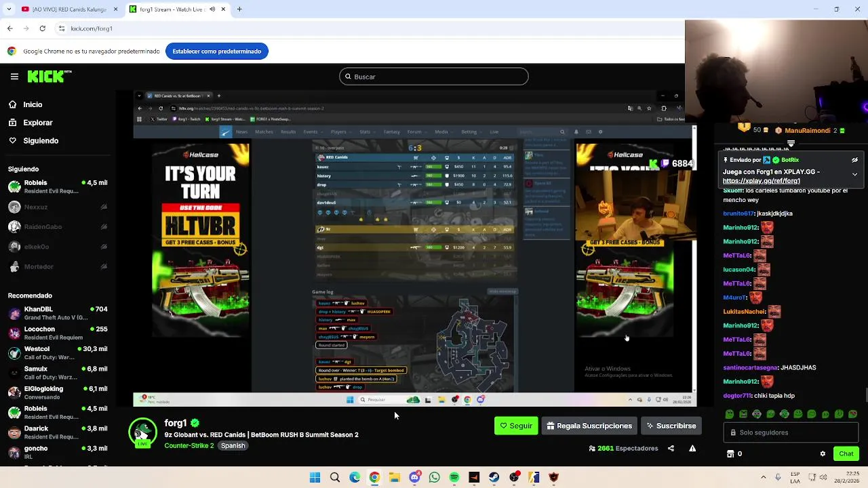Open Siguiendo in the sidebar menu
The width and height of the screenshot is (868, 488).
point(41,140)
